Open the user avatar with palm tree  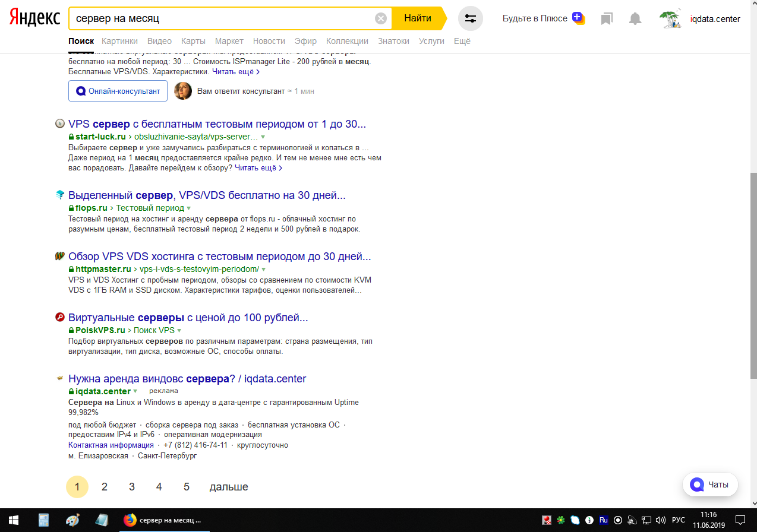point(671,18)
